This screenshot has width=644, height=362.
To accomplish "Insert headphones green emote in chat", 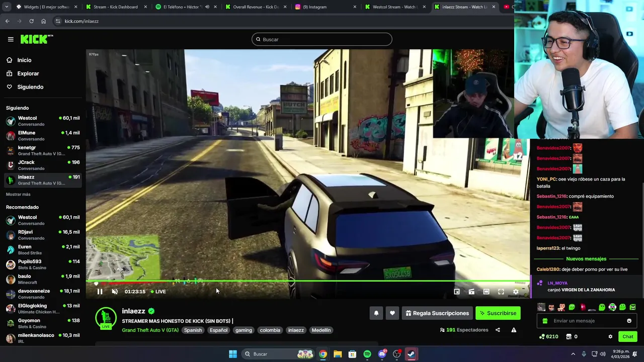I will [x=612, y=307].
